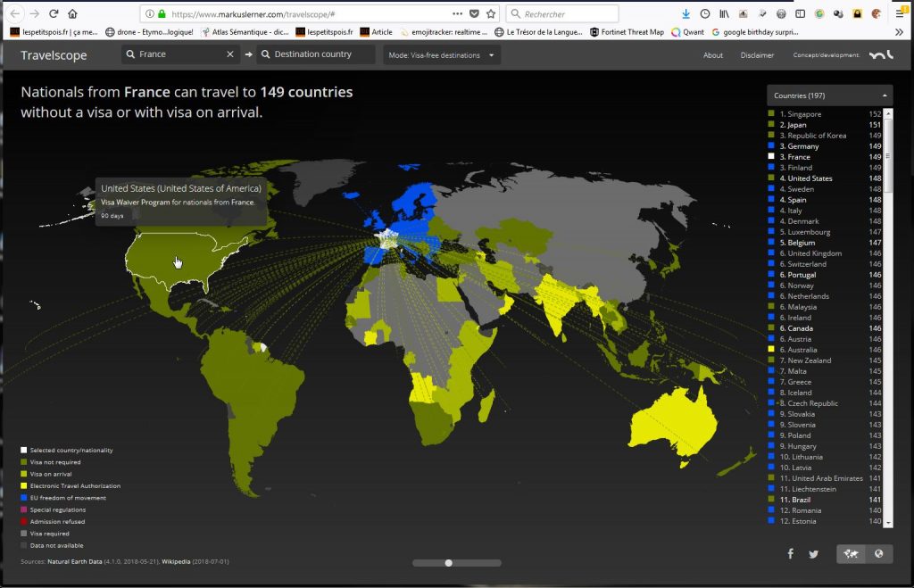Screen dimensions: 914x588
Task: Bookmark this page with the star icon
Action: 491,14
